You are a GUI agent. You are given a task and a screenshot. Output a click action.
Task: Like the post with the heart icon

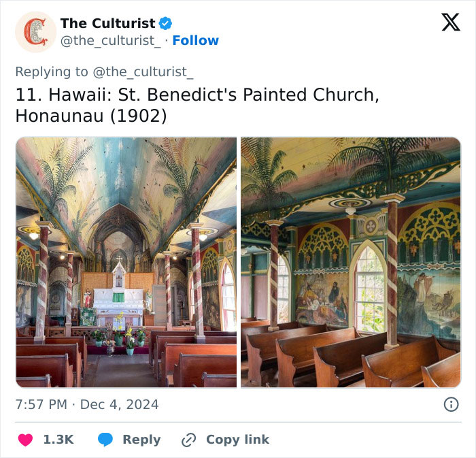click(x=25, y=440)
